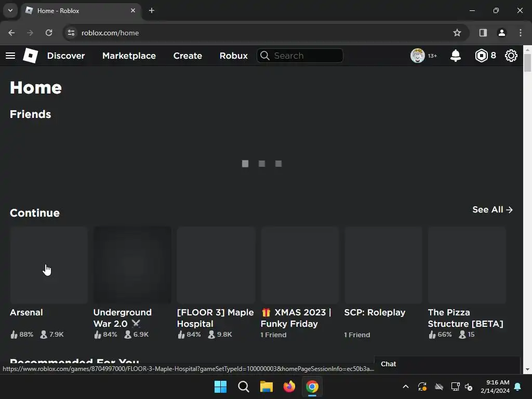Click the Roblox logo icon
The width and height of the screenshot is (532, 399).
tap(30, 55)
